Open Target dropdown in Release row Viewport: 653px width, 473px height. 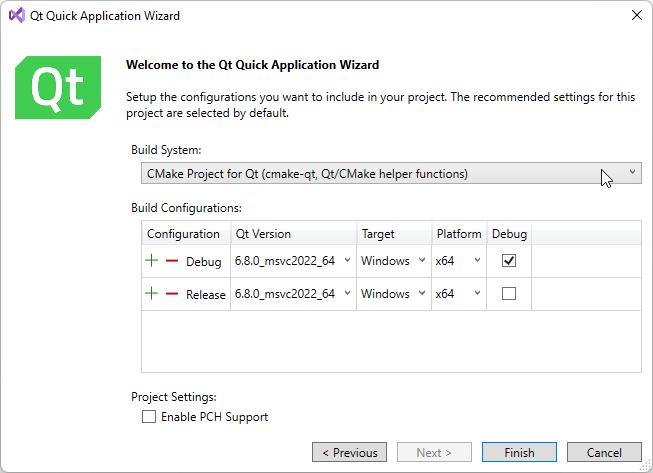419,294
